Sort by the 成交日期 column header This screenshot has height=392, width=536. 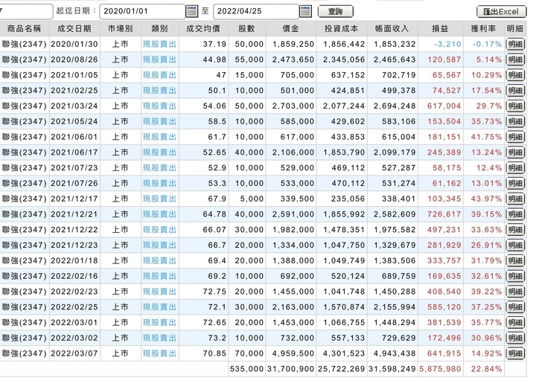(x=74, y=28)
